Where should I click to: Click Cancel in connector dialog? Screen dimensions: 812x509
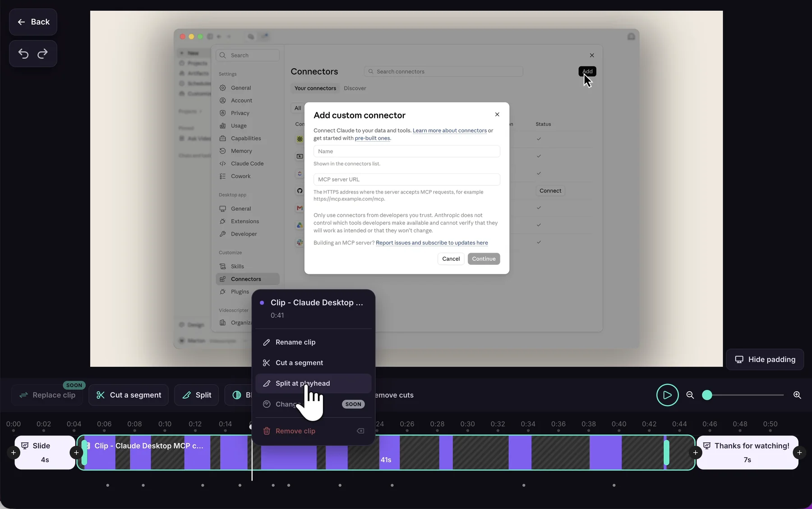451,259
